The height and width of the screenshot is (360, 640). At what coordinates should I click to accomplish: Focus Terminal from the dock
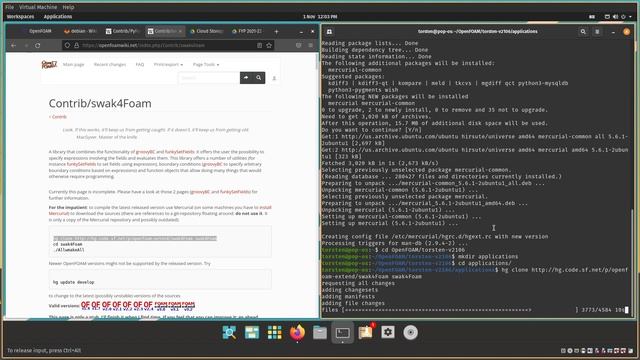point(342,333)
